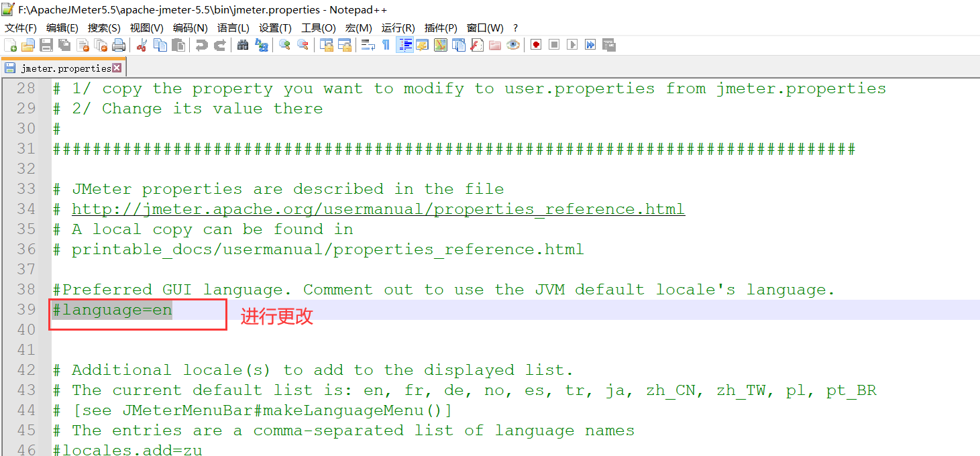The width and height of the screenshot is (980, 456).
Task: Click 'A local copy can be found in' line
Action: 203,229
